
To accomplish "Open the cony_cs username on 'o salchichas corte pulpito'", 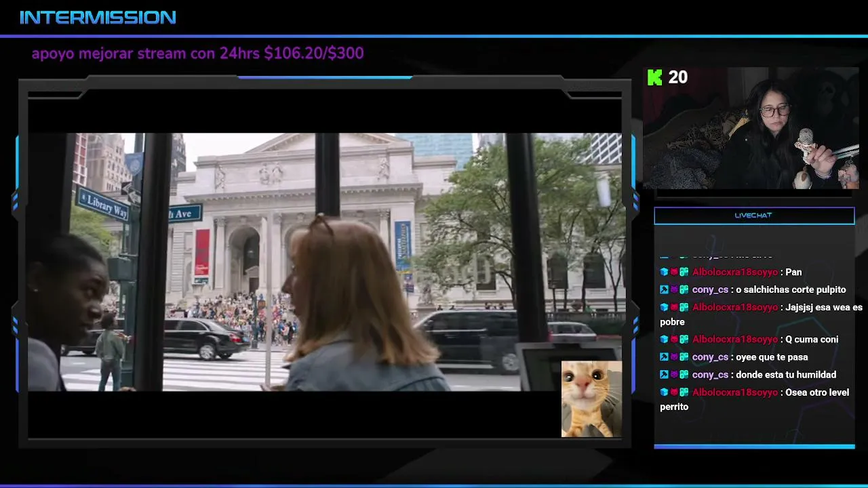I will [x=710, y=289].
